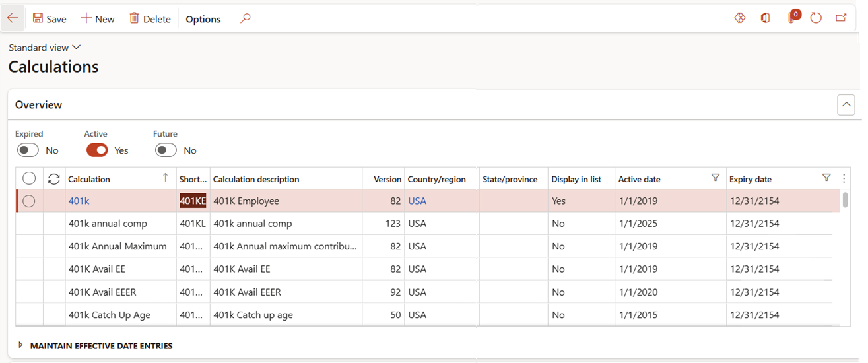
Task: Select the 401k row radio button
Action: click(29, 201)
